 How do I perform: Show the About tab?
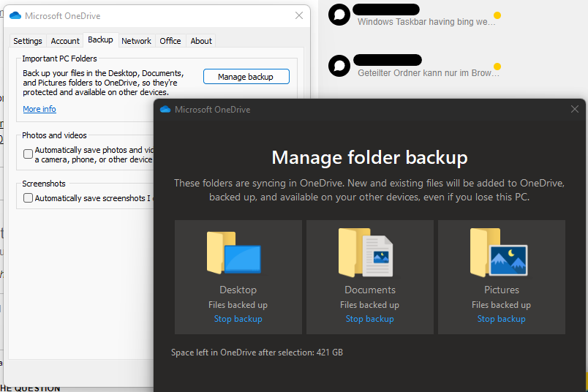201,41
